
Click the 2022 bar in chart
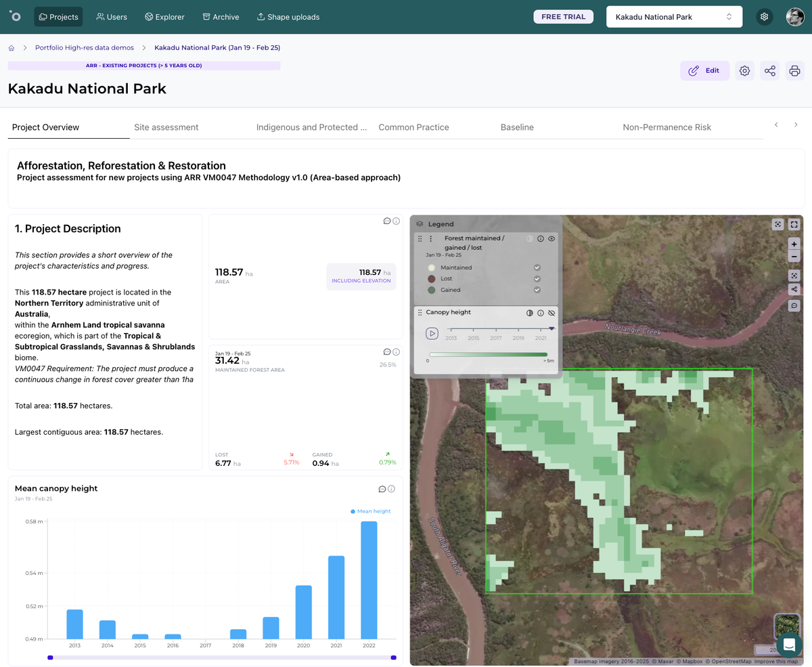coord(369,580)
